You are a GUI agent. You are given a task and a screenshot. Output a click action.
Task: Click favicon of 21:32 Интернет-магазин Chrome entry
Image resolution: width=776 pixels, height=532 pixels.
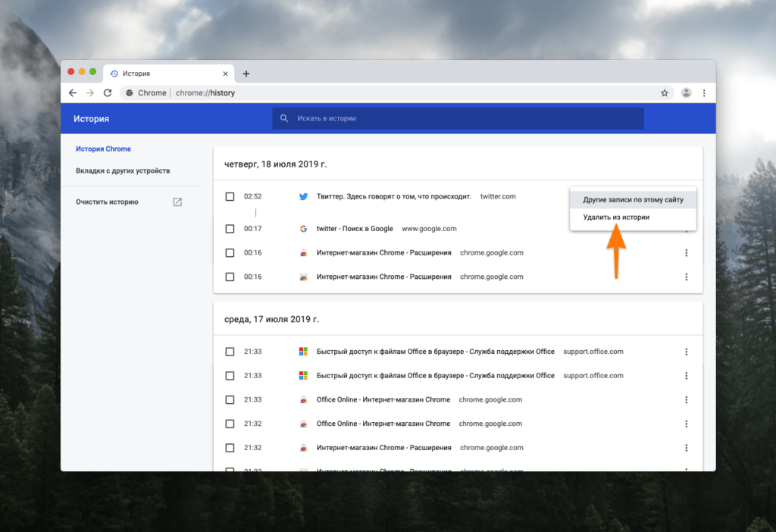pyautogui.click(x=303, y=448)
